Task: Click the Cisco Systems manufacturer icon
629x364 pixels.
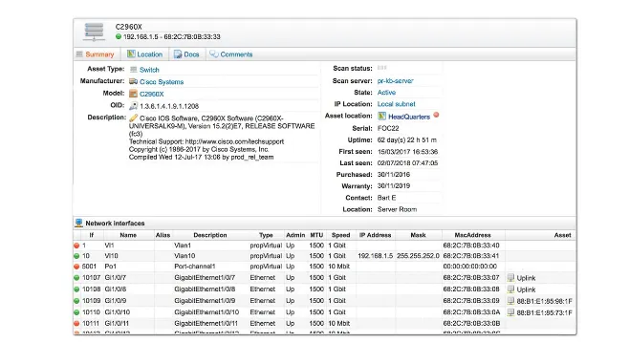Action: point(133,81)
